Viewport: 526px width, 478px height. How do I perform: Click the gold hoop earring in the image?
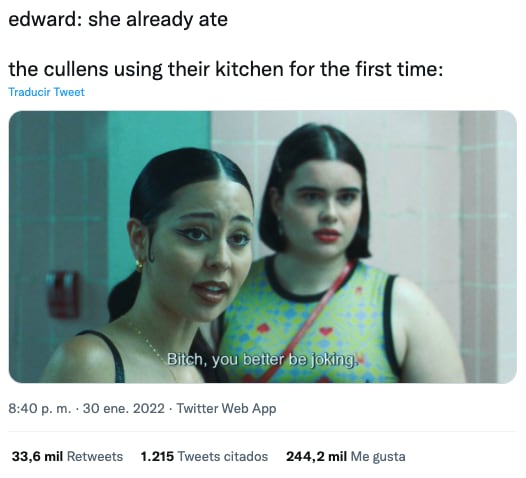[x=139, y=264]
